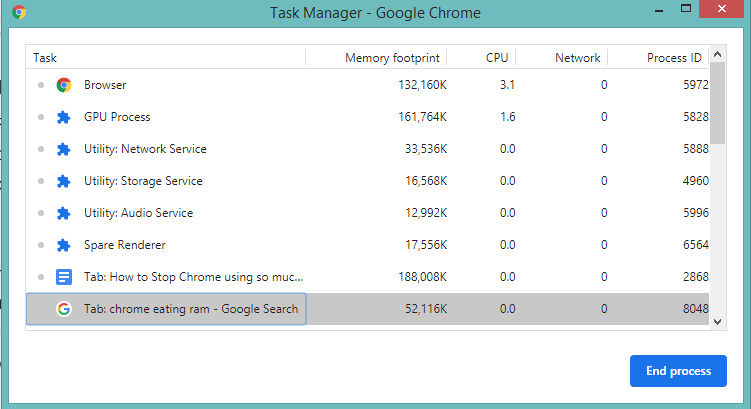The width and height of the screenshot is (751, 409).
Task: Click the scrollbar up arrow
Action: [717, 55]
